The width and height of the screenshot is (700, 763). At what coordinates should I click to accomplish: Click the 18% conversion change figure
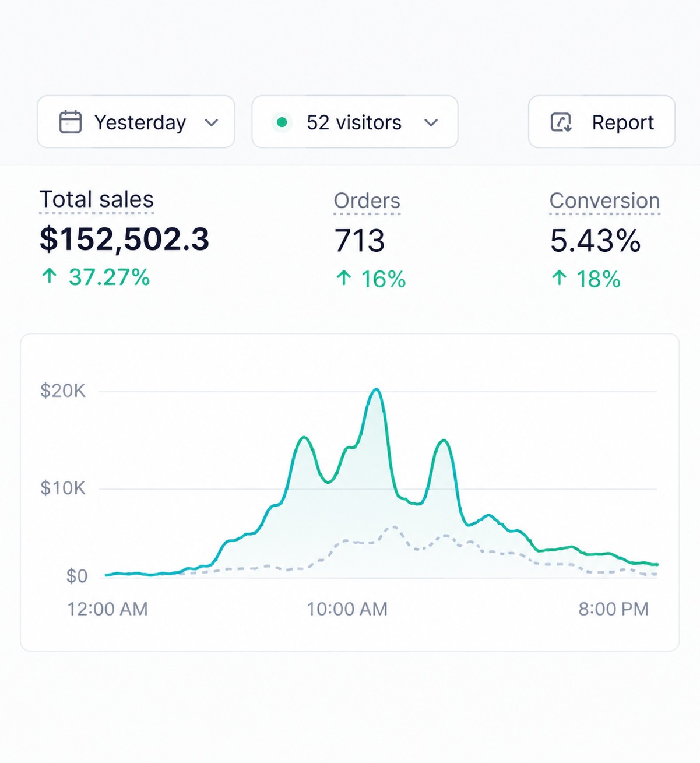pos(598,279)
